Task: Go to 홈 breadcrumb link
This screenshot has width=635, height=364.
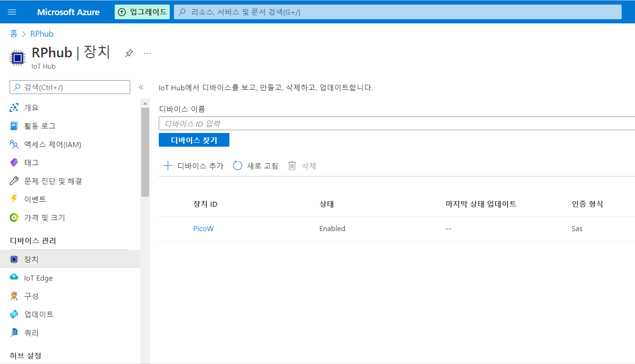Action: pos(14,34)
